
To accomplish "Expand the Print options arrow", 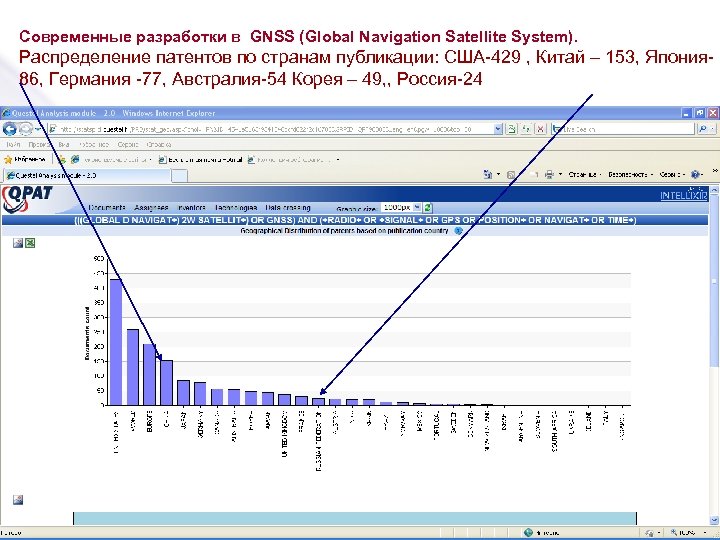I will coord(561,174).
